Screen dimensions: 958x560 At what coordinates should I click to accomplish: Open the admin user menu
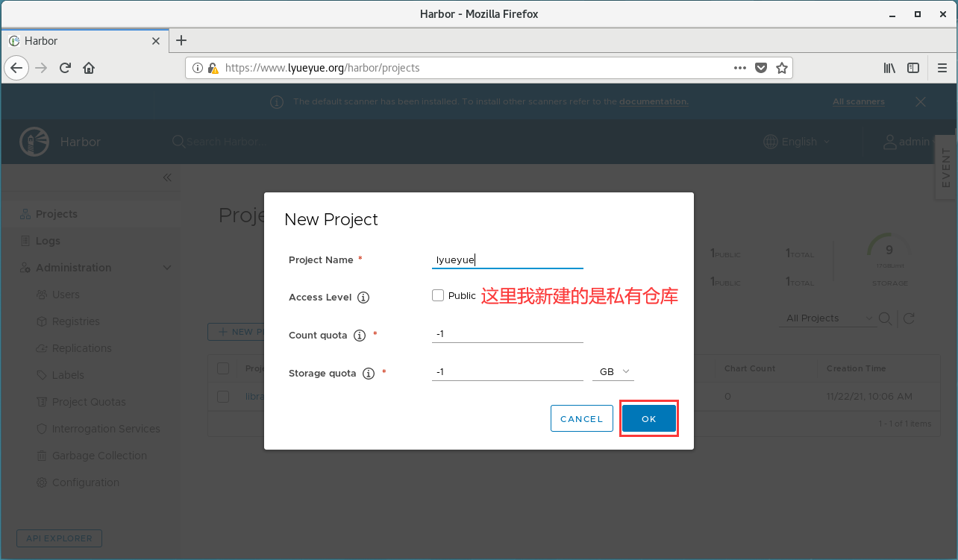point(907,142)
